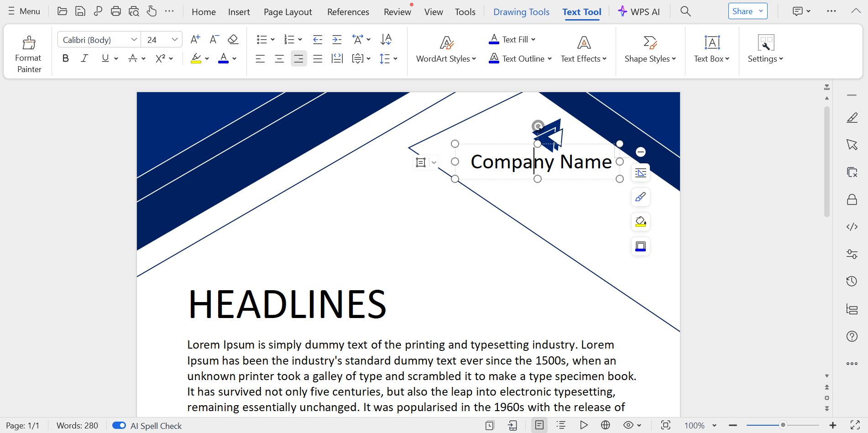Insert a Text Box from the ribbon
Screen dimensions: 868x433
[x=711, y=50]
